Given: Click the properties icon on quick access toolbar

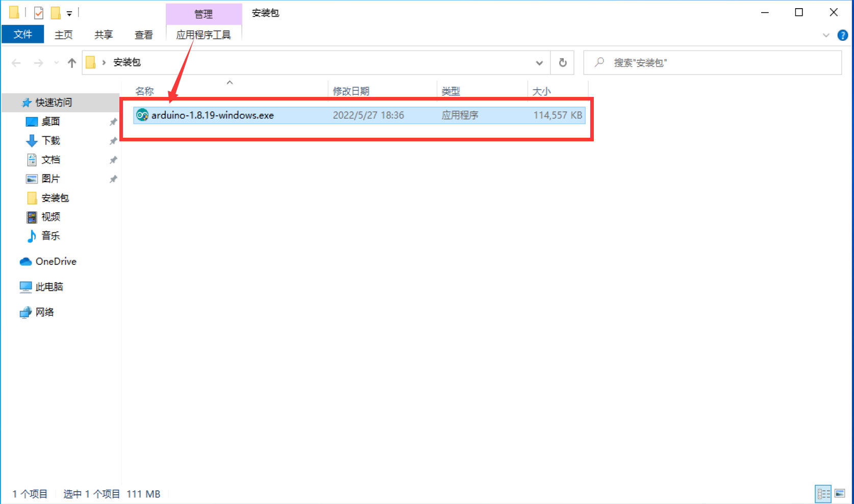Looking at the screenshot, I should pyautogui.click(x=38, y=12).
